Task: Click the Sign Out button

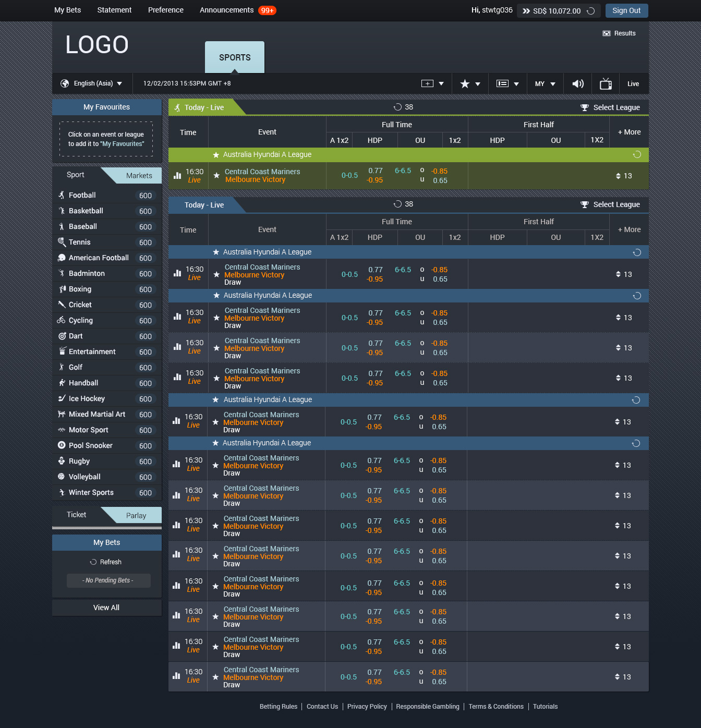Action: [626, 11]
